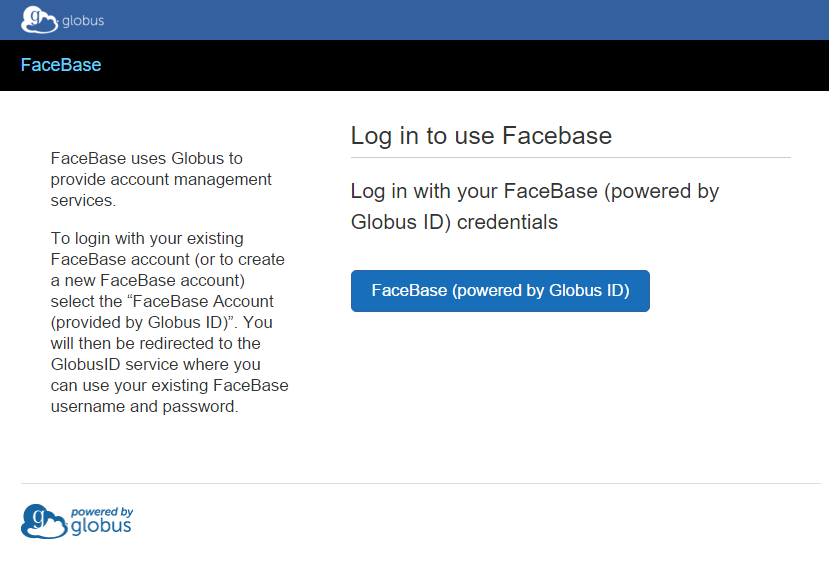
Task: Click the "will then be redirected to the" line
Action: pos(155,344)
